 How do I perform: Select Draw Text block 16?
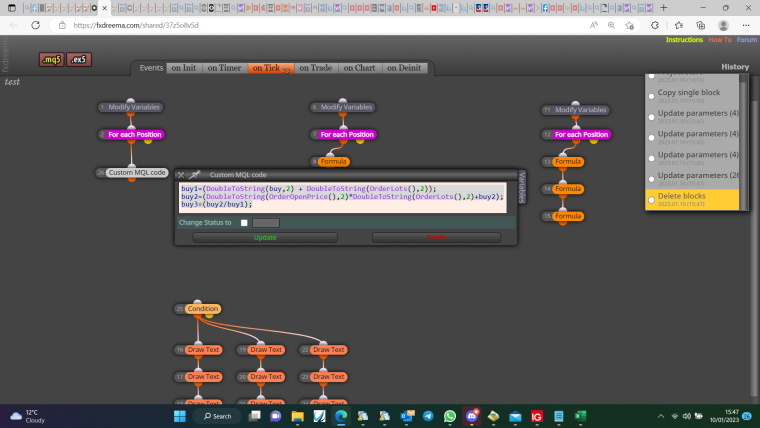tap(198, 349)
